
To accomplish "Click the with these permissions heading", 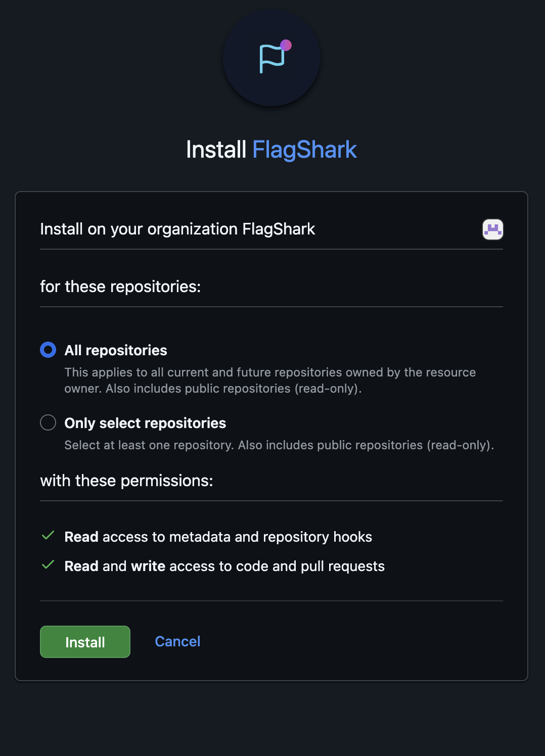I will [x=126, y=480].
